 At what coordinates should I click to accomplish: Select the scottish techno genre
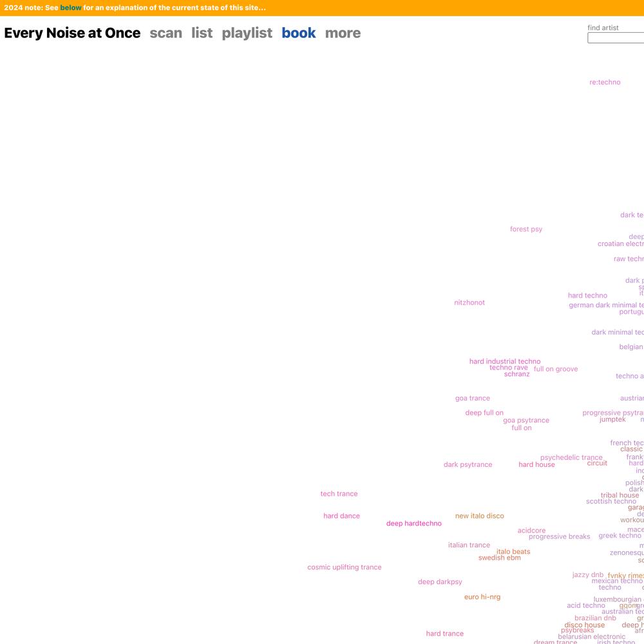point(611,502)
